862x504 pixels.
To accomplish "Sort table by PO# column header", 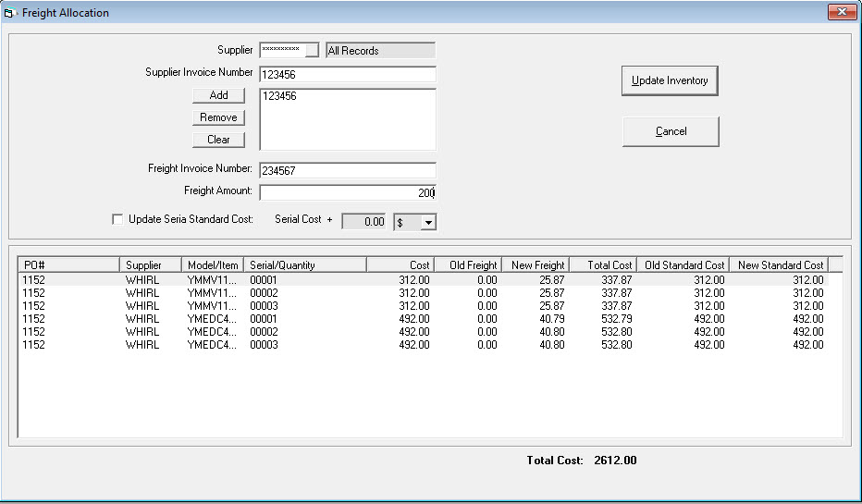I will (68, 265).
